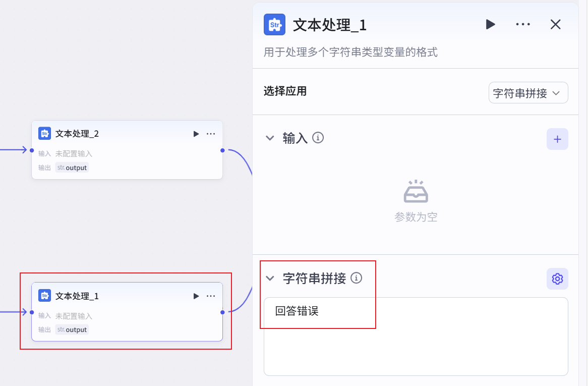
Task: Run the 文本处理_1 node on canvas
Action: (x=196, y=296)
